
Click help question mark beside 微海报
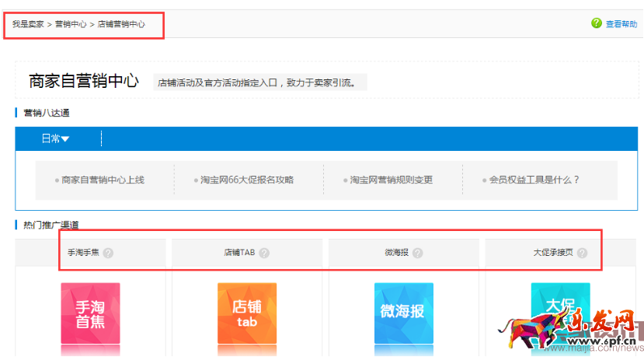point(418,253)
